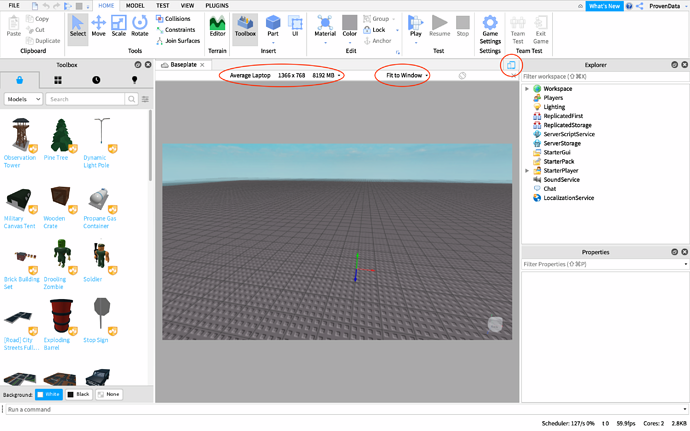The width and height of the screenshot is (690, 431).
Task: Toggle Anchor in Edit
Action: pos(378,41)
